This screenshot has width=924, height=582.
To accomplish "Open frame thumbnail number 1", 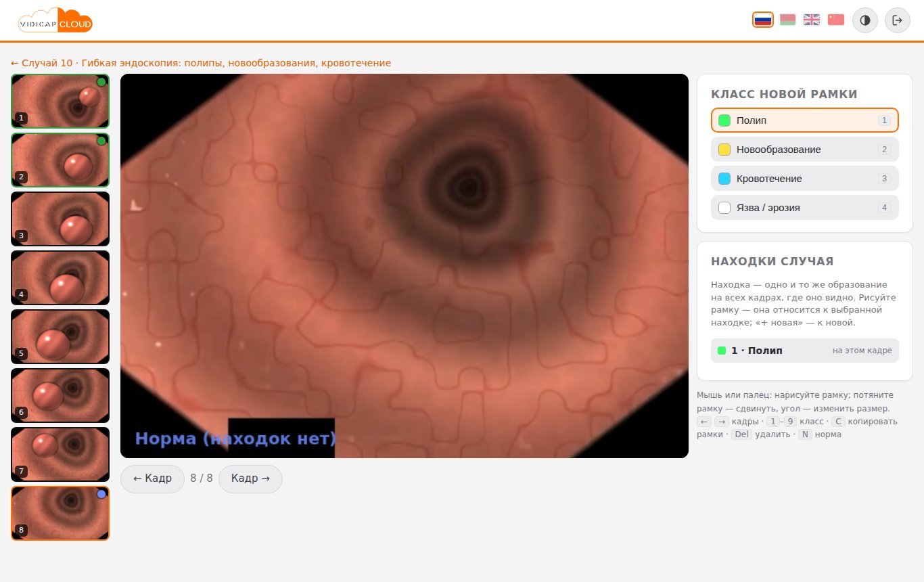I will click(60, 101).
